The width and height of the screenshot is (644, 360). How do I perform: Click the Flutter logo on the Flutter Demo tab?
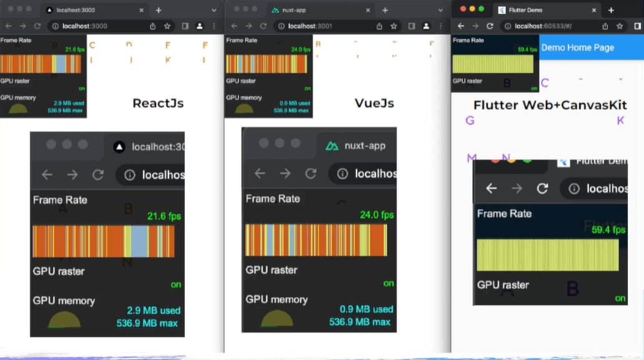[x=502, y=10]
